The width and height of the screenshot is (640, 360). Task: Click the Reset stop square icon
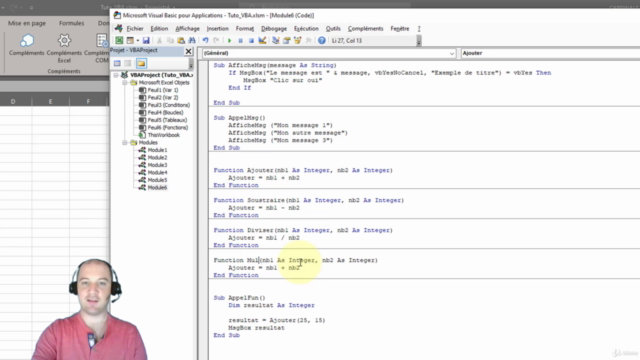coord(251,40)
